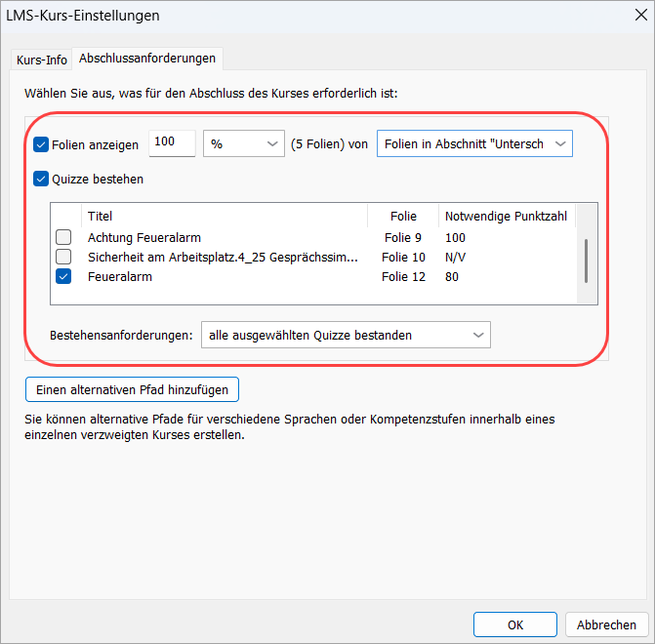
Task: Select the Feueralarm row score value 80
Action: (452, 277)
